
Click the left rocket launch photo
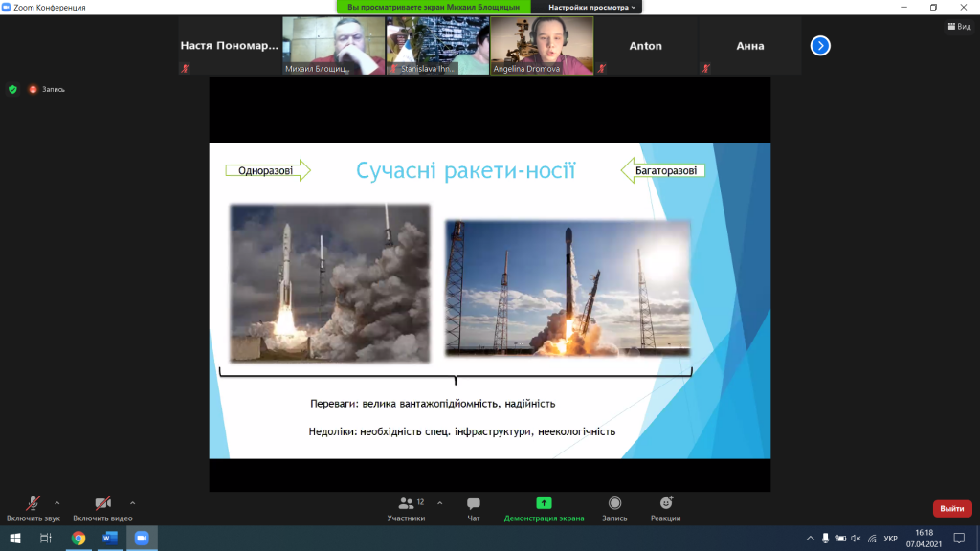tap(330, 283)
